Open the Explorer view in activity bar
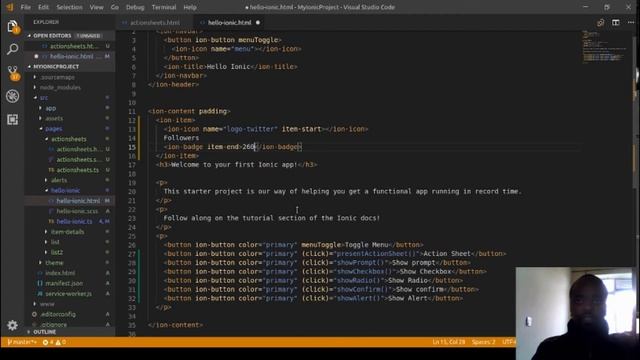The image size is (640, 360). pyautogui.click(x=12, y=27)
